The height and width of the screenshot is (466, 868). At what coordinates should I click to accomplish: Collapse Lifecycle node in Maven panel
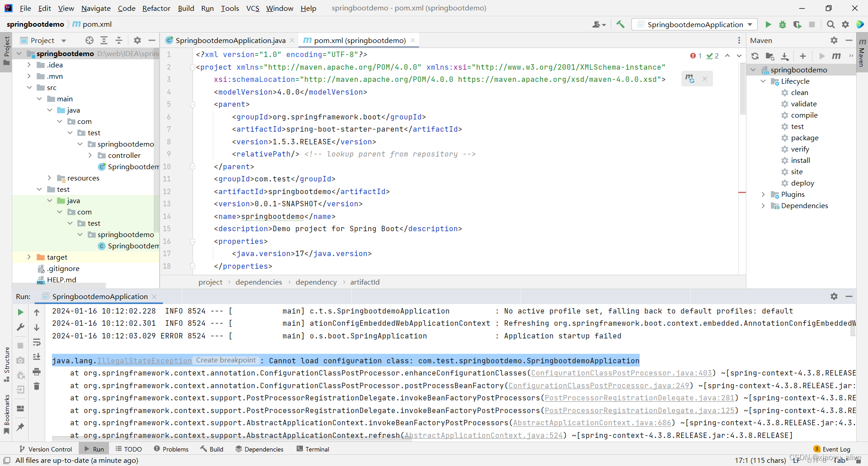tap(763, 81)
